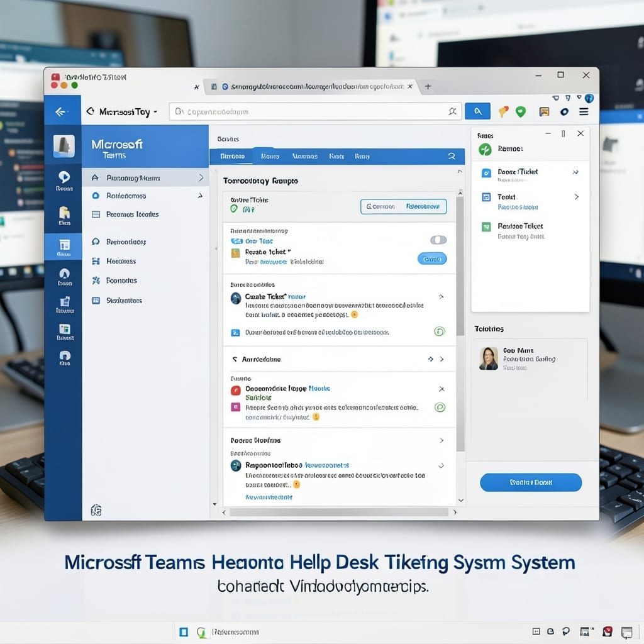Click the dark round toolbar icon

[x=564, y=112]
